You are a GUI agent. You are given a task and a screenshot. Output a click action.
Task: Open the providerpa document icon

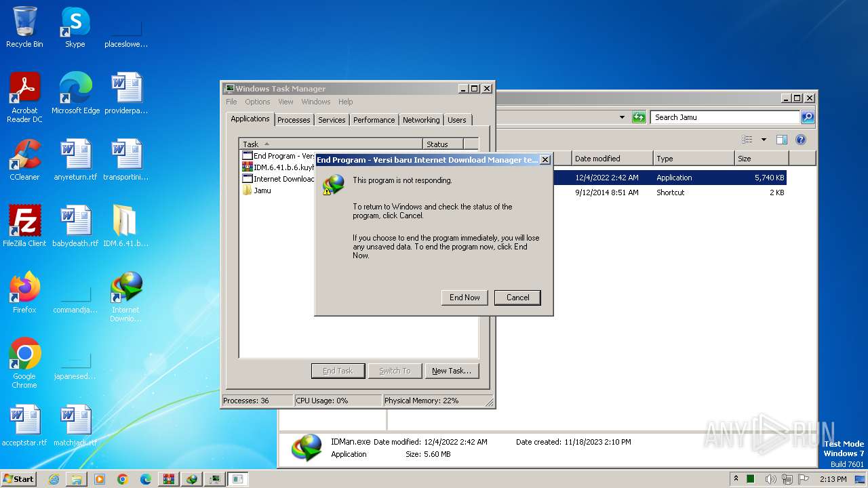[x=126, y=94]
